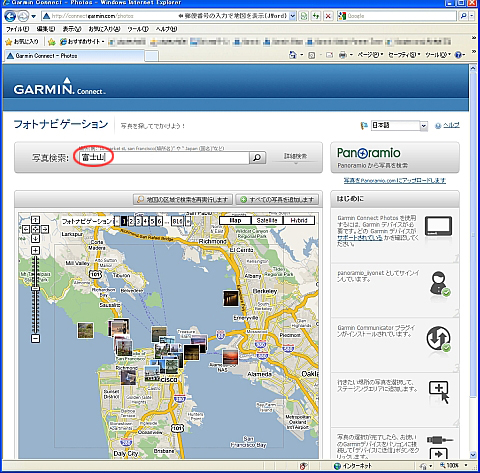Click the compatibility view icon
The height and width of the screenshot is (473, 480).
click(304, 16)
